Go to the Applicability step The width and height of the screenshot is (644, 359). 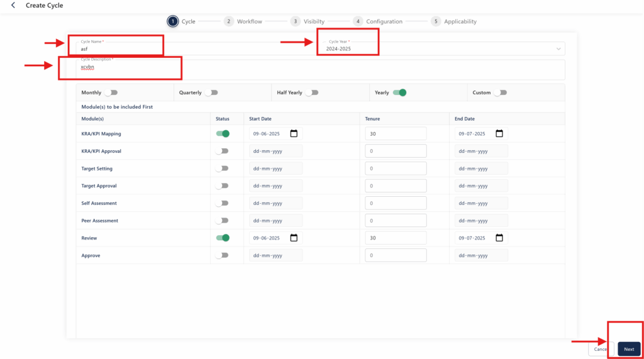[453, 21]
